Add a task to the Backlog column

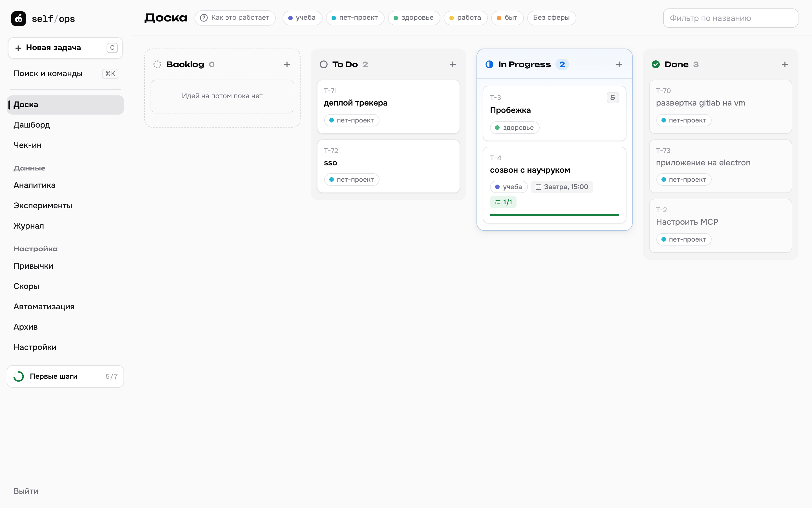click(287, 64)
